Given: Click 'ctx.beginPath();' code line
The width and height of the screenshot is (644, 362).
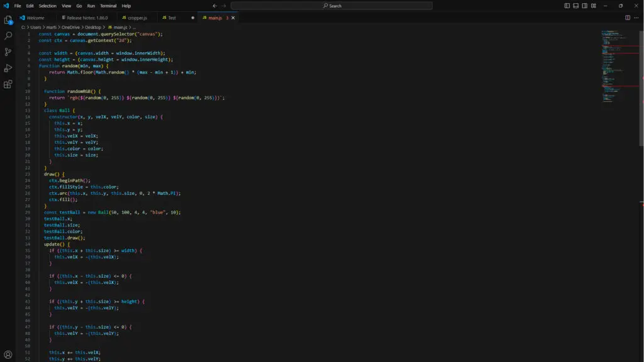Looking at the screenshot, I should [70, 180].
